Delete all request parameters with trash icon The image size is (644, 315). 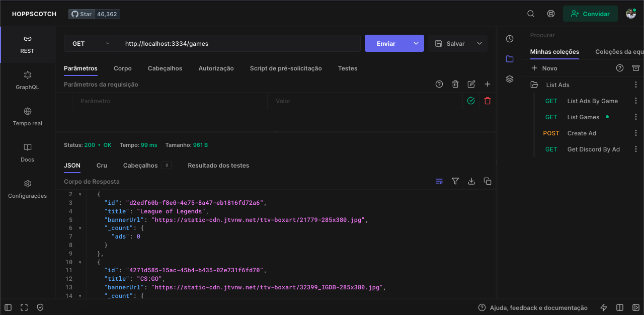(455, 84)
